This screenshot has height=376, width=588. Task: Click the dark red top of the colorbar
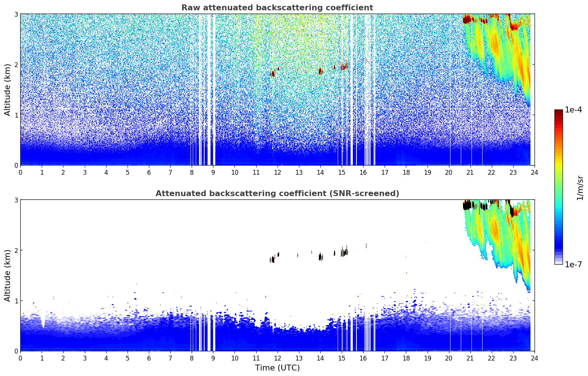coord(559,113)
